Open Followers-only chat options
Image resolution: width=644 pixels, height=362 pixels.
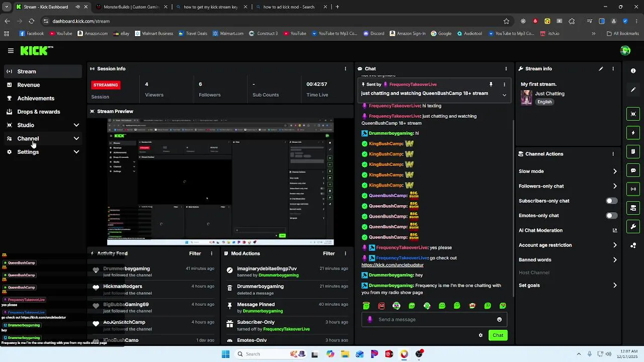coord(568,186)
